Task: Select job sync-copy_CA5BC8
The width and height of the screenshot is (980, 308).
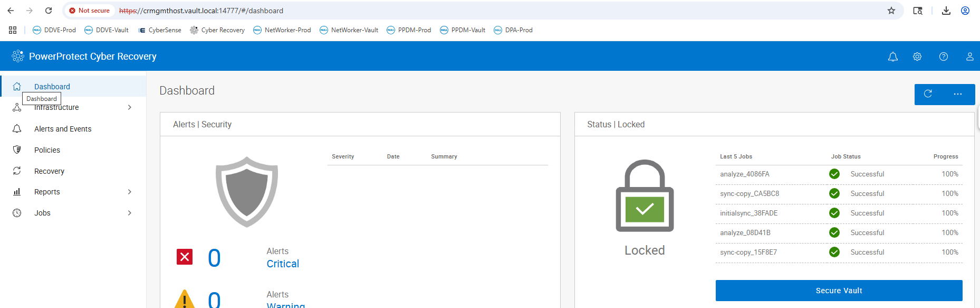Action: (x=750, y=193)
